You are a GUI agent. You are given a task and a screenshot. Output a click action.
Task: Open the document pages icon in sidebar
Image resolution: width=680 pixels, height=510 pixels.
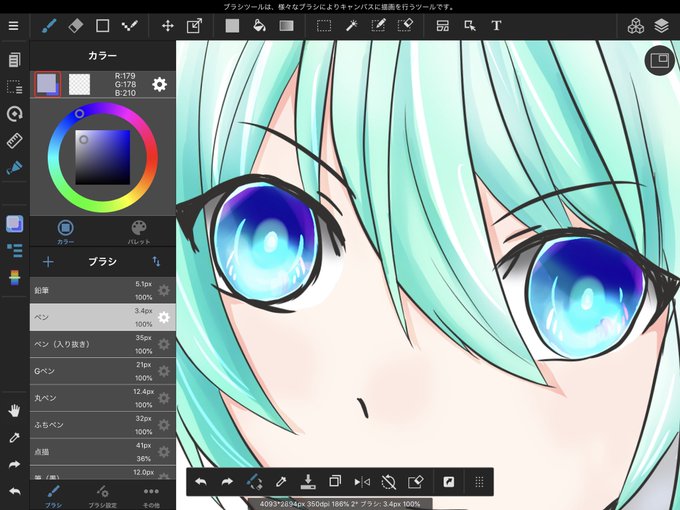pyautogui.click(x=14, y=60)
